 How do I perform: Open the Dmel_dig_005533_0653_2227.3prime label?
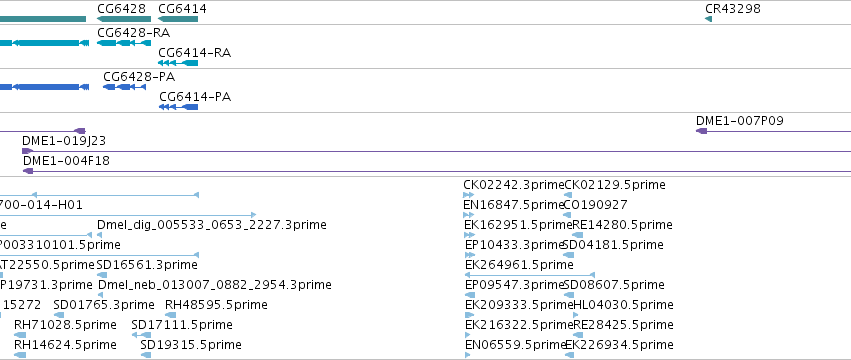(212, 225)
